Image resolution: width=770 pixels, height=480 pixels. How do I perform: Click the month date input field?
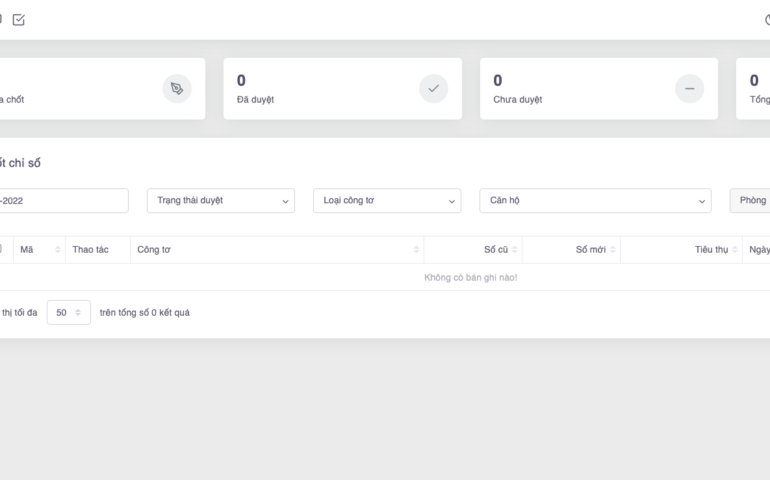click(62, 201)
